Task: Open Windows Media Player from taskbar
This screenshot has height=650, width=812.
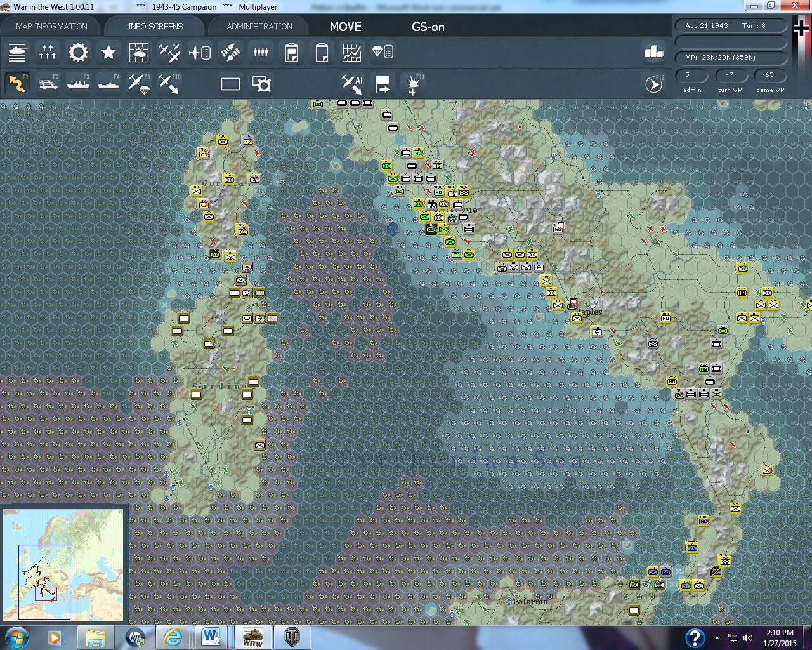Action: tap(54, 637)
